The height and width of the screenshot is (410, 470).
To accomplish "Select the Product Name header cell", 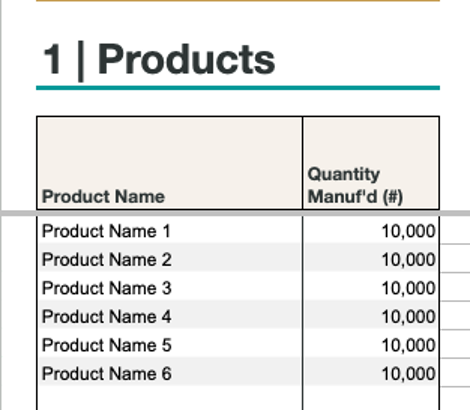I will click(169, 163).
